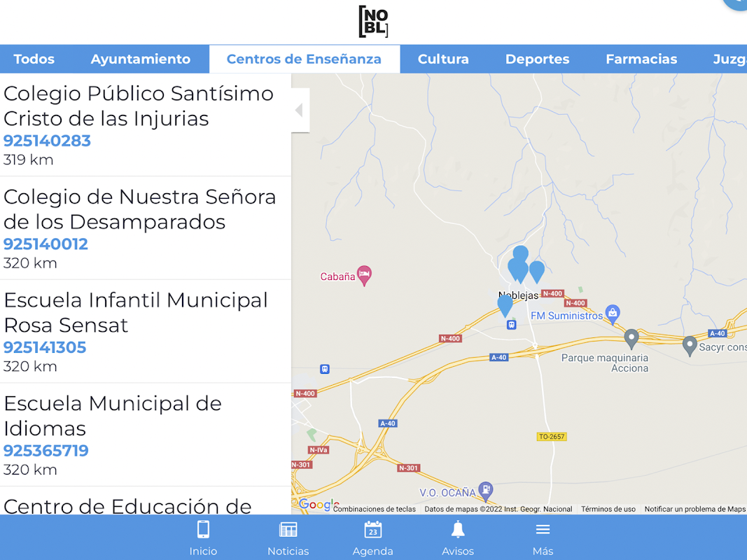Select the Cabaña lodging pin on the map
Image resolution: width=747 pixels, height=560 pixels.
tap(365, 275)
